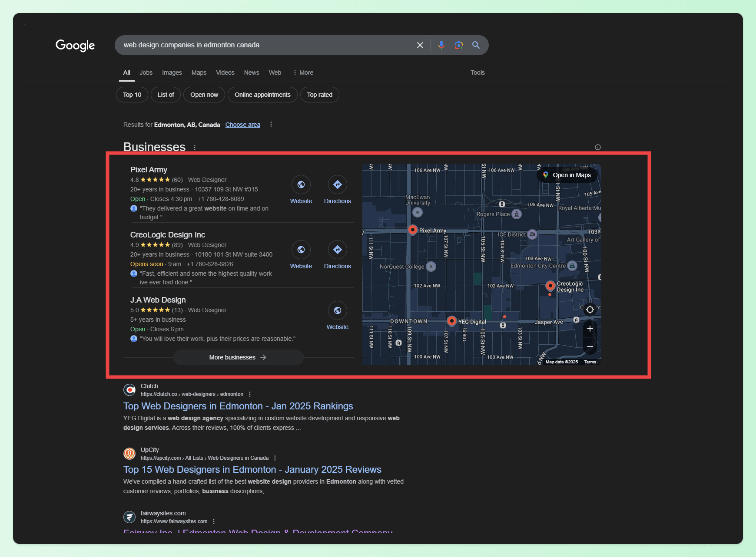Click the Choose area link
This screenshot has height=557, width=756.
(243, 125)
